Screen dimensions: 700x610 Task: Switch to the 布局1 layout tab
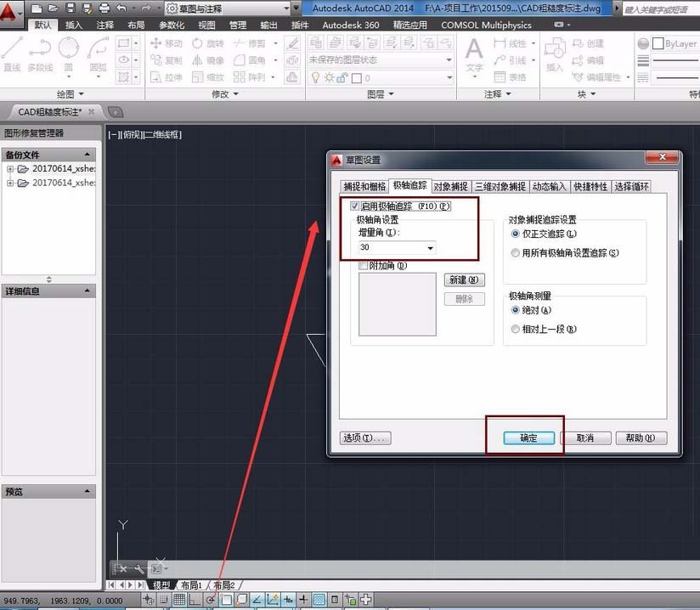coord(193,585)
